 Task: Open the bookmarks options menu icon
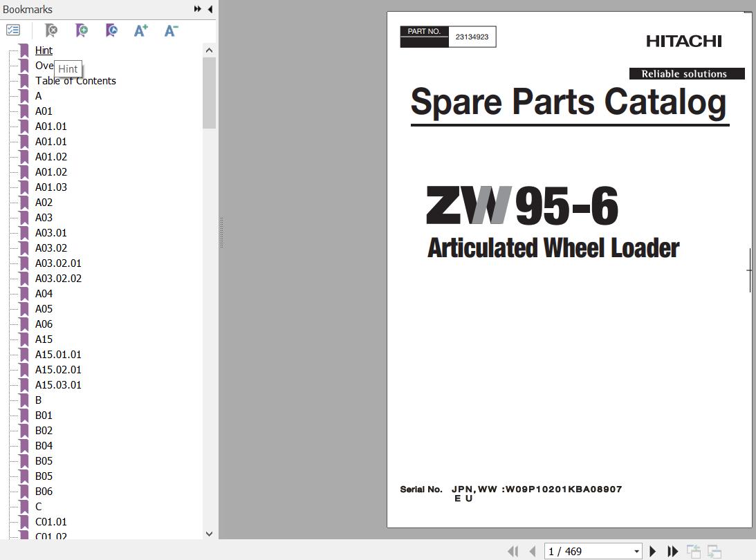click(x=13, y=30)
